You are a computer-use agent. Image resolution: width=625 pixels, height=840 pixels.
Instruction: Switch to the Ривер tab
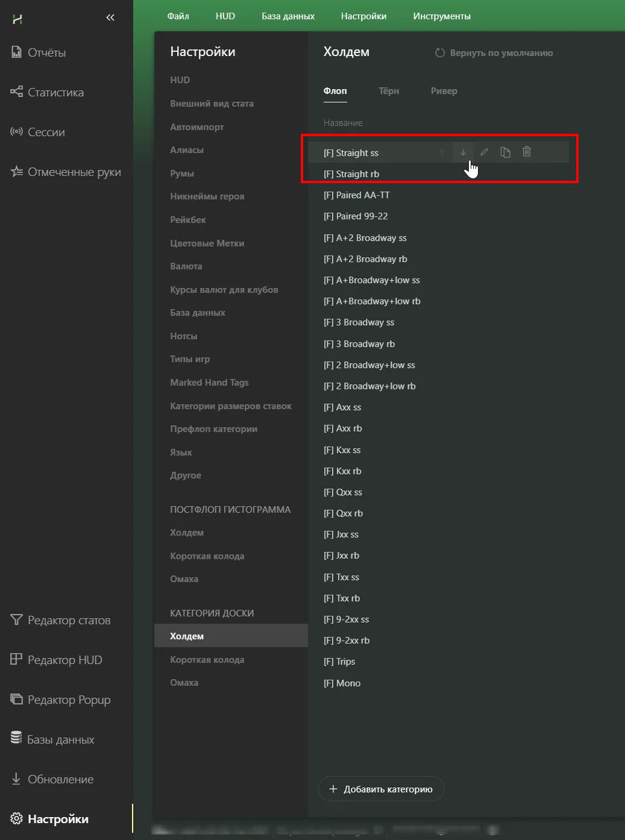tap(444, 91)
